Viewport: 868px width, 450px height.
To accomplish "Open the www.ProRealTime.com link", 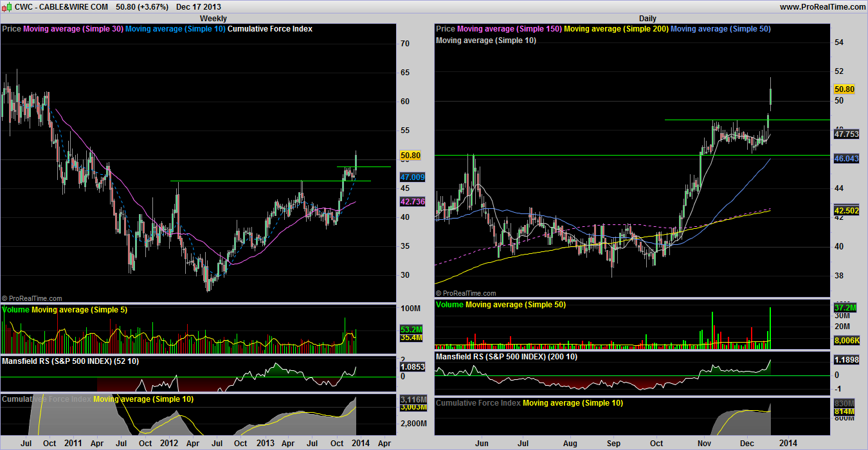I will 822,7.
